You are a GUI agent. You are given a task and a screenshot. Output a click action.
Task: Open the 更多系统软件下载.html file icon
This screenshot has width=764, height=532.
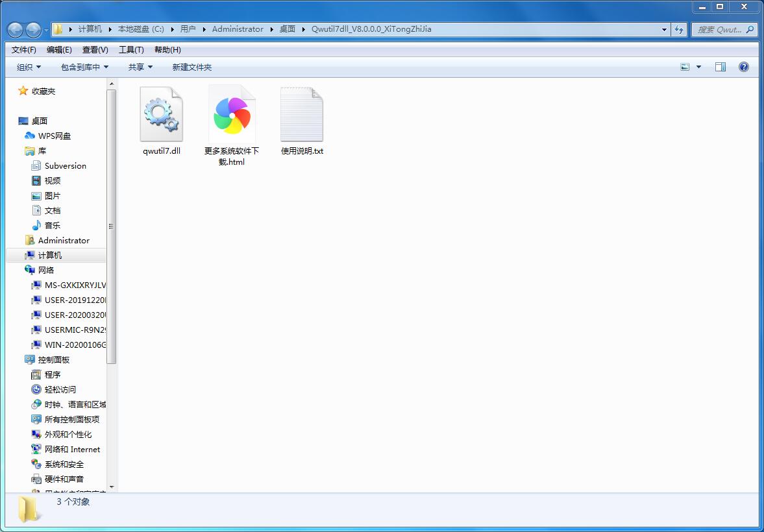pos(232,114)
